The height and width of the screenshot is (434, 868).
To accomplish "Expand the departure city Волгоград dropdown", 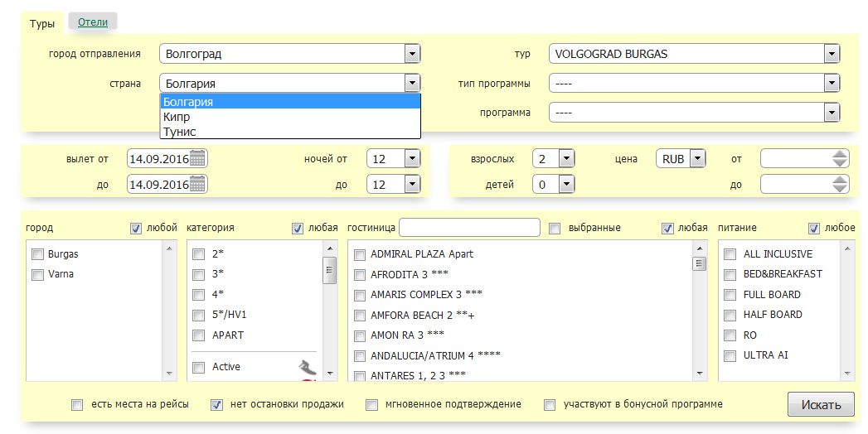I will (x=412, y=54).
